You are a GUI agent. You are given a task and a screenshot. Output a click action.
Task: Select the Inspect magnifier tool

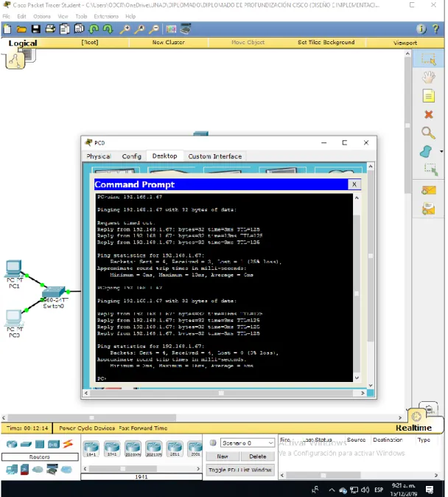coord(428,133)
